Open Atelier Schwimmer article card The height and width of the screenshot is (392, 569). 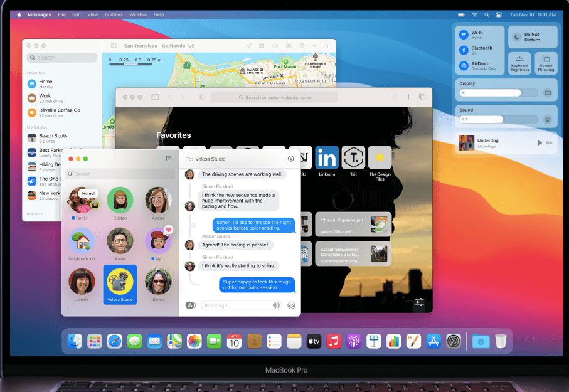(353, 254)
